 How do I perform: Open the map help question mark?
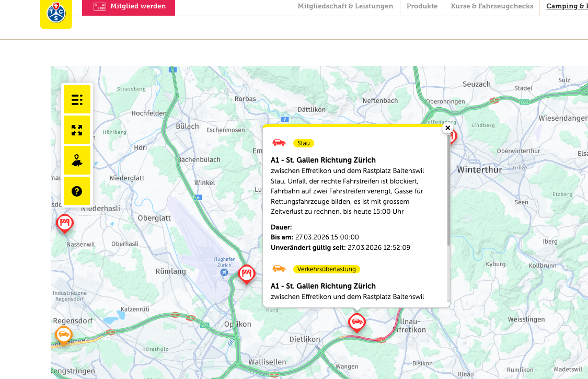click(x=77, y=191)
